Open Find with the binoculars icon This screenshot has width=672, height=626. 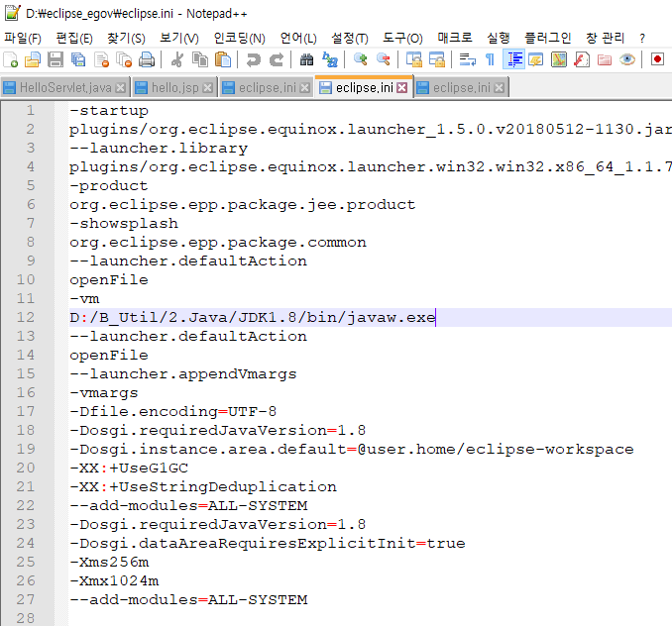click(306, 59)
